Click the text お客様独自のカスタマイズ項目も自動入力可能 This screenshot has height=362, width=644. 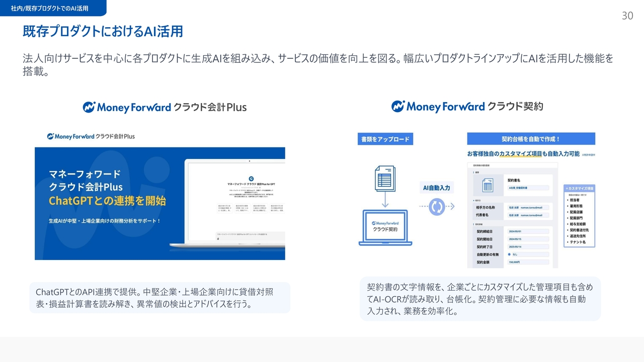click(523, 153)
